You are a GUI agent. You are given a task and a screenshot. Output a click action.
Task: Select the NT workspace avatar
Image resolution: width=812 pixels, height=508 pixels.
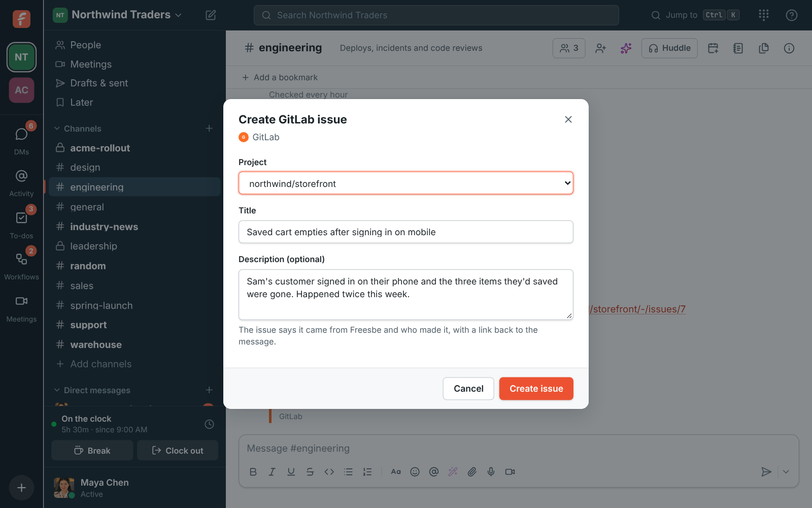point(21,57)
